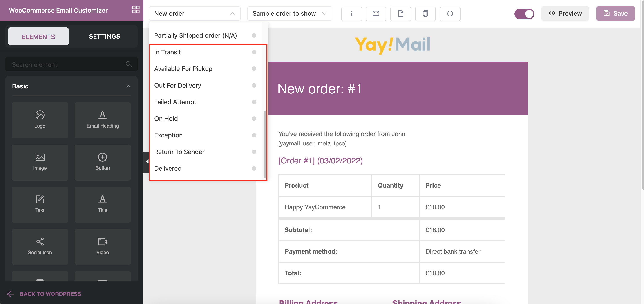
Task: Click the Preview button
Action: 565,13
